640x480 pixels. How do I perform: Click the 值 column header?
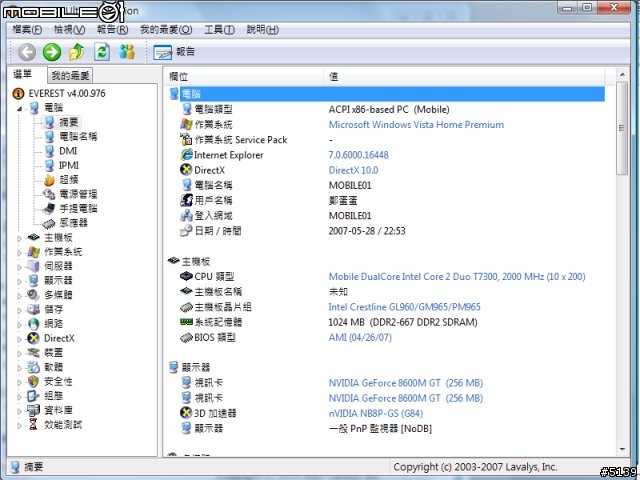tap(464, 76)
